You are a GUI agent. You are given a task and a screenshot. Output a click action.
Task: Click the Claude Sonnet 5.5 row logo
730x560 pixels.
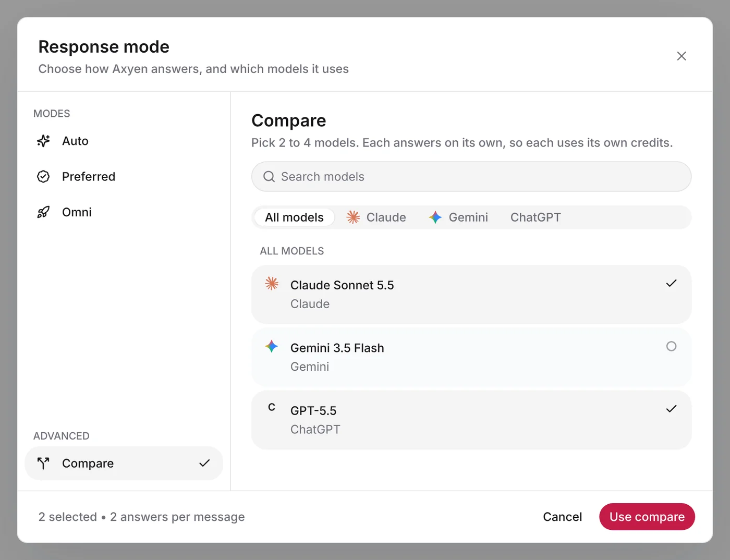272,283
